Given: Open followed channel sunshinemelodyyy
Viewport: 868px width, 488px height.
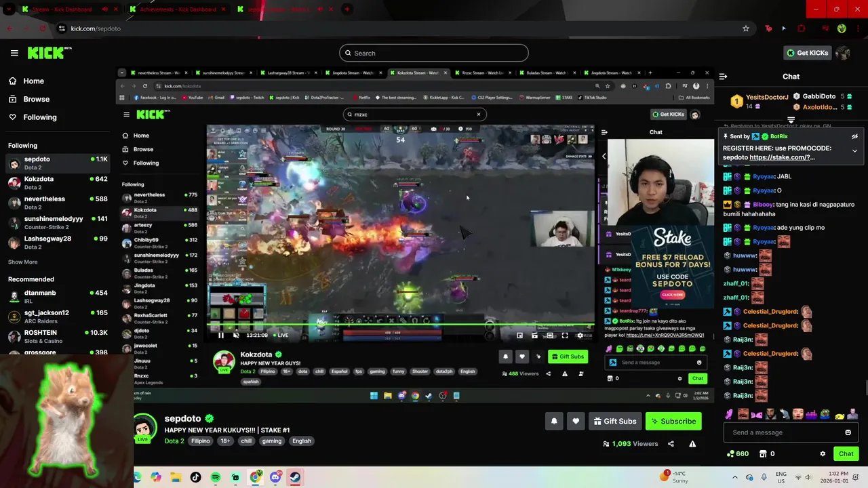Looking at the screenshot, I should click(x=58, y=222).
